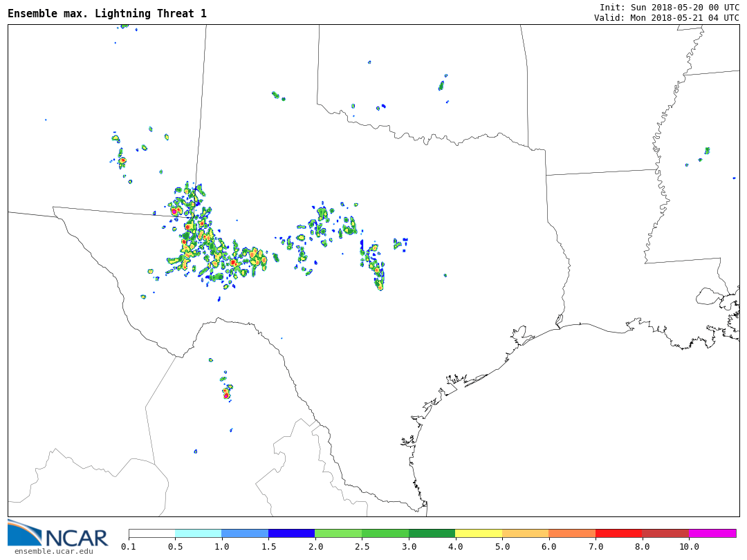The width and height of the screenshot is (747, 560).
Task: Click the NCAR logo
Action: 57,533
